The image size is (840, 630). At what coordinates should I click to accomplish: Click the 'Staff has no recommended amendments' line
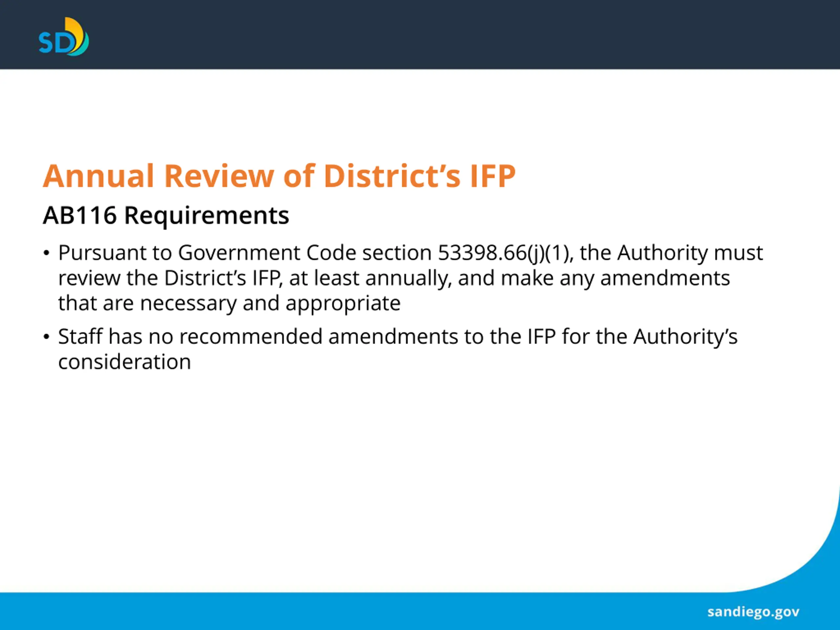point(258,337)
